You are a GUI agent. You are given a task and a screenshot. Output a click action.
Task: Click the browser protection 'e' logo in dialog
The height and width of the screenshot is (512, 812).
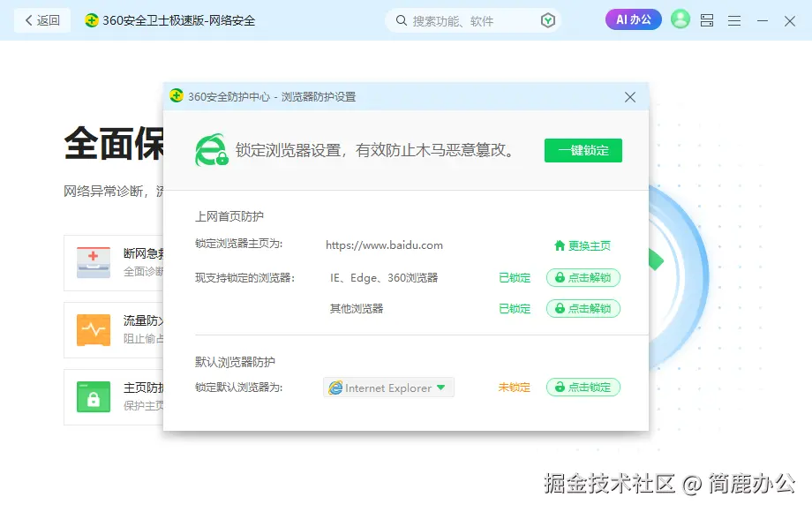point(209,147)
